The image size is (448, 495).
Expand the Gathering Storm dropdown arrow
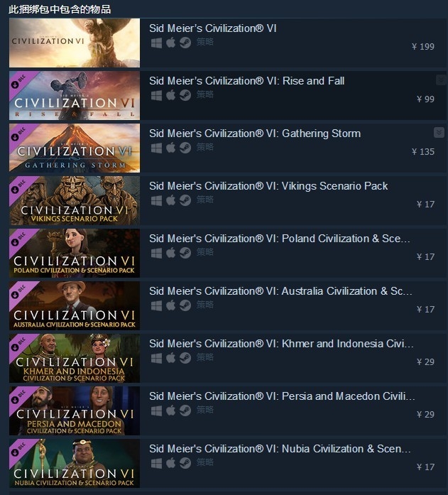point(439,132)
